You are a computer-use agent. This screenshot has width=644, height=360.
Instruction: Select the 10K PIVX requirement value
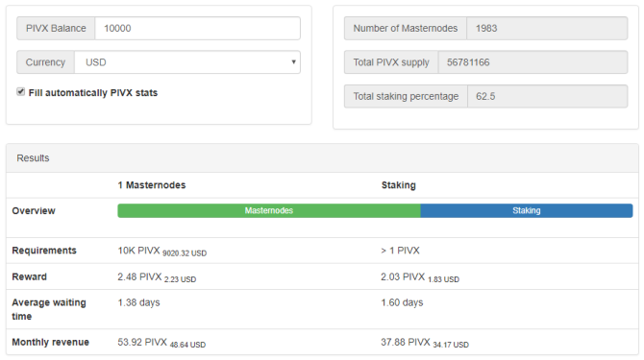[x=138, y=251]
